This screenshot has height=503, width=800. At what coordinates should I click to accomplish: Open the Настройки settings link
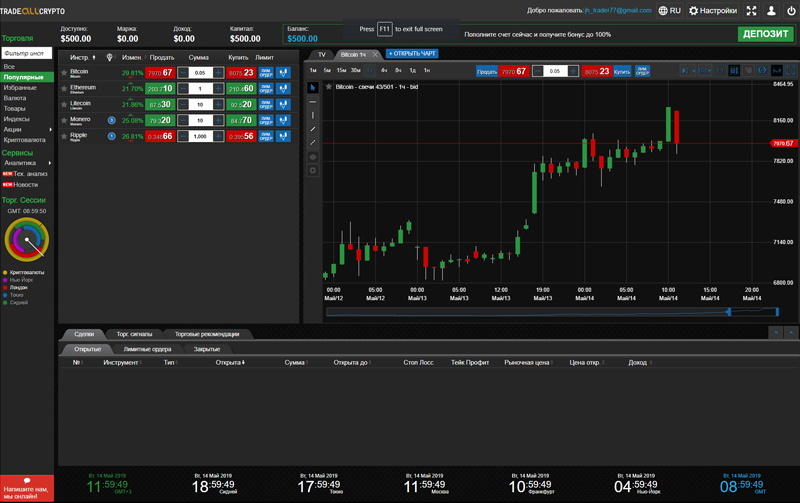point(713,10)
